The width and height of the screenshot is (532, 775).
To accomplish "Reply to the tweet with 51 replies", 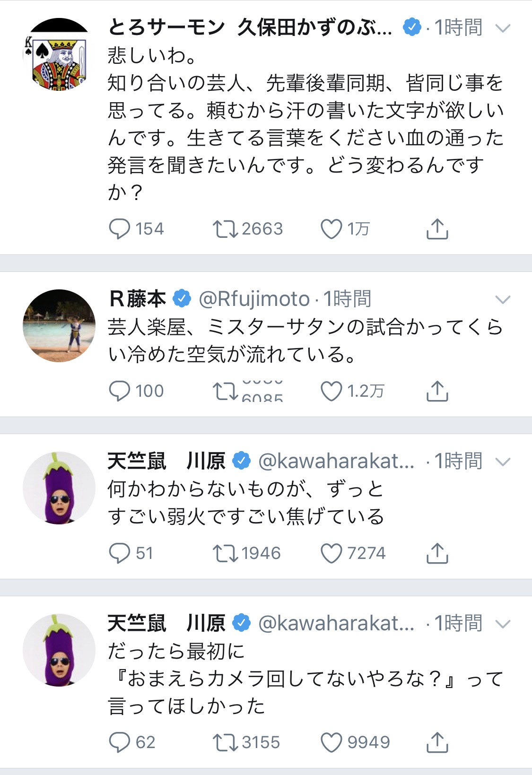I will [119, 553].
